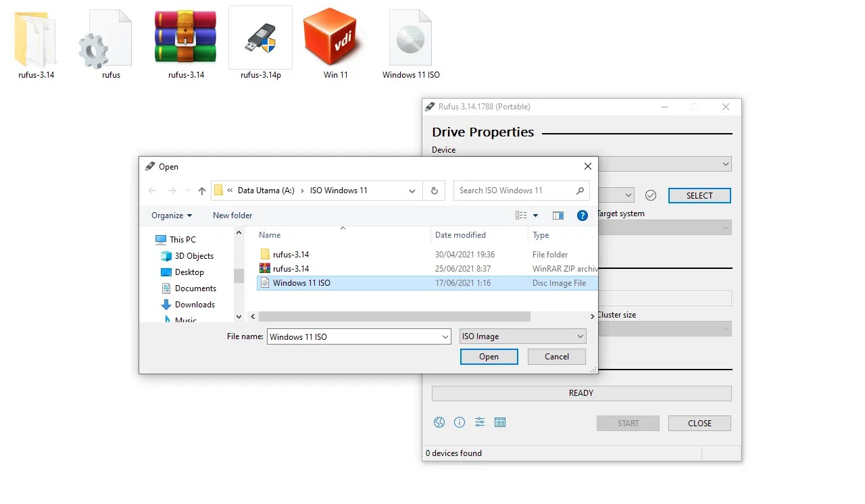This screenshot has height=504, width=865.
Task: Click New folder in toolbar
Action: tap(232, 216)
